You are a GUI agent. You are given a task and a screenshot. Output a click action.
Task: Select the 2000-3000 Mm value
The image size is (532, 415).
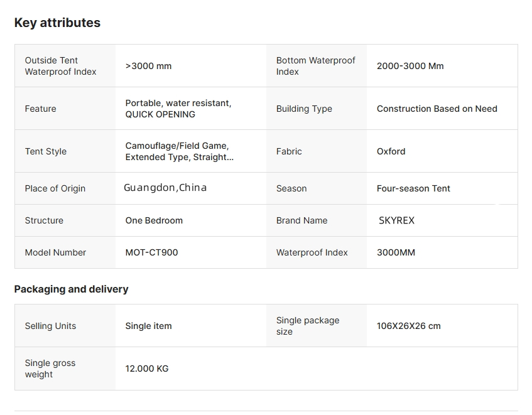(410, 66)
